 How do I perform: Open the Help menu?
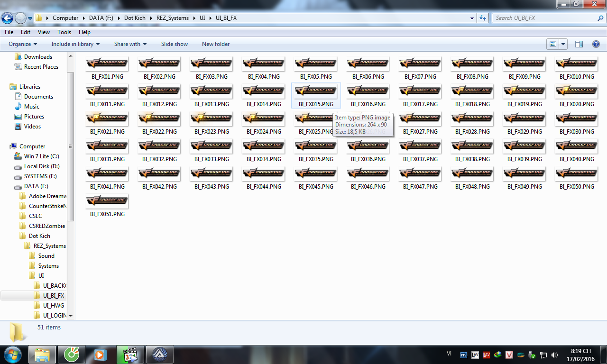(x=84, y=32)
